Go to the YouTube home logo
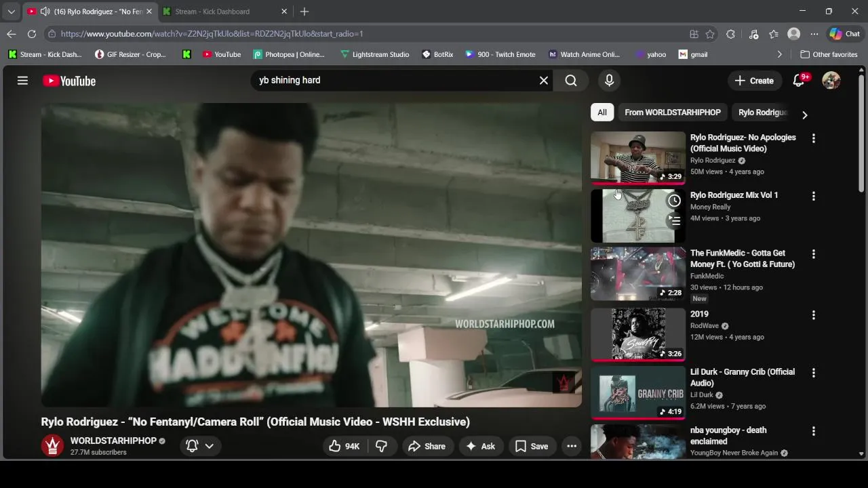 69,81
